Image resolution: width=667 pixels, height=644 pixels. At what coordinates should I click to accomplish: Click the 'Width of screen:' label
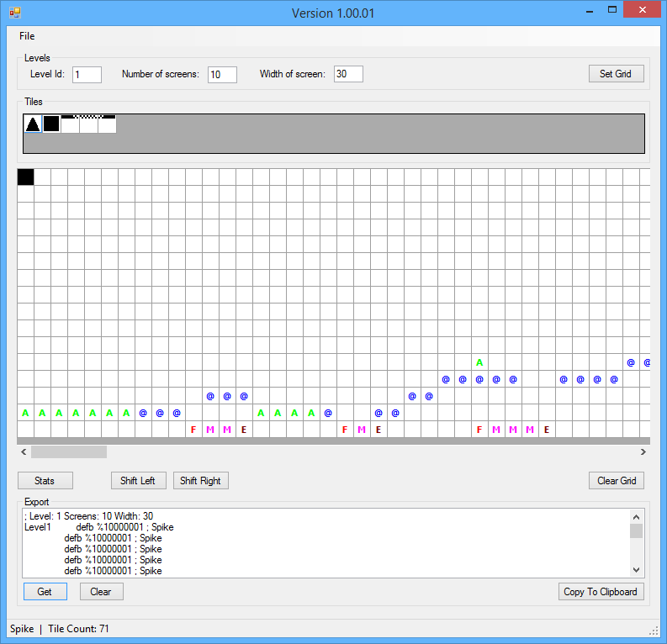pos(292,74)
